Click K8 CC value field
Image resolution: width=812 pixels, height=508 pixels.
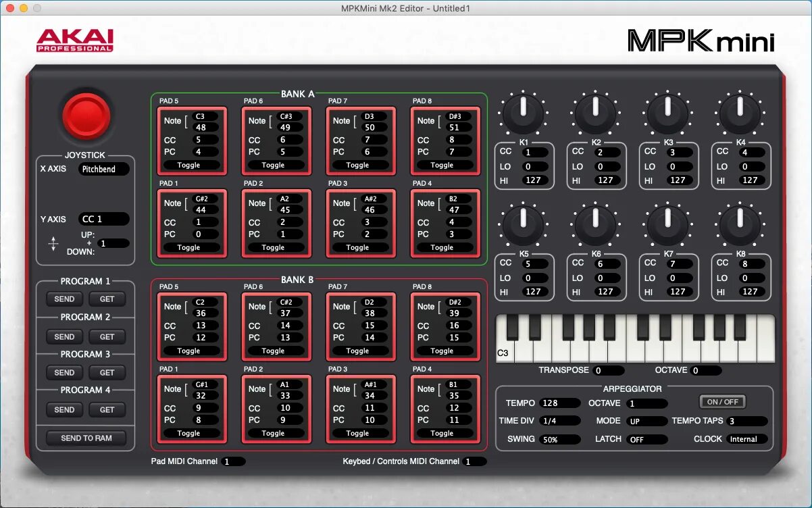point(751,264)
